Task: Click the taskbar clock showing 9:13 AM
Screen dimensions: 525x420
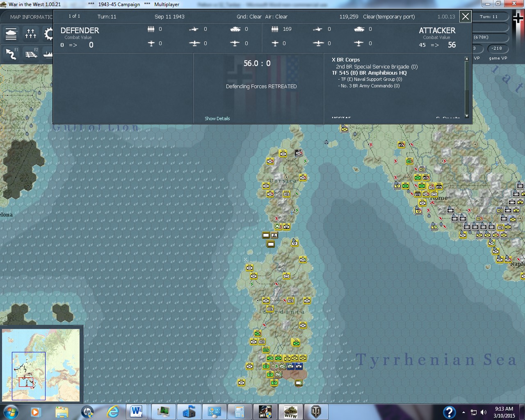Action: pyautogui.click(x=504, y=412)
